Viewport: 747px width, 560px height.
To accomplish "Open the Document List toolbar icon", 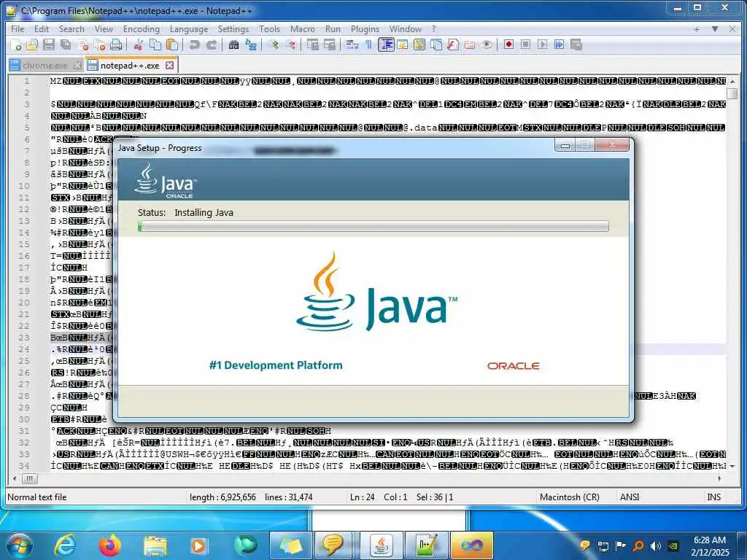I will pyautogui.click(x=436, y=44).
